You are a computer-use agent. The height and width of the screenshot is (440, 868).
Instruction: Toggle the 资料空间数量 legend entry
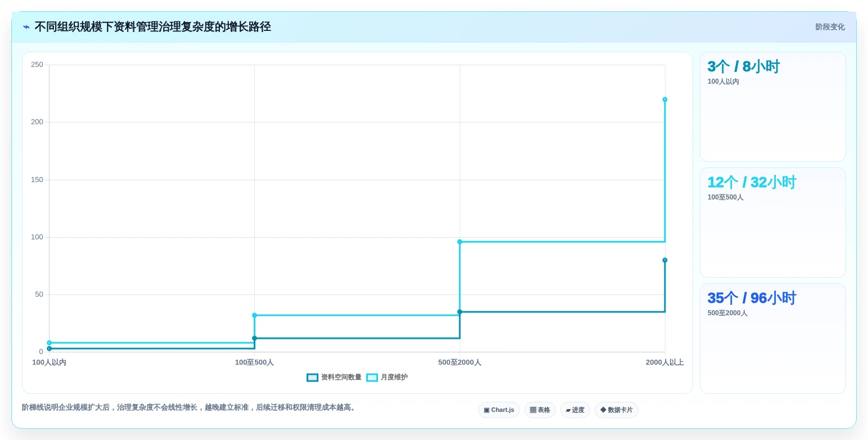334,378
